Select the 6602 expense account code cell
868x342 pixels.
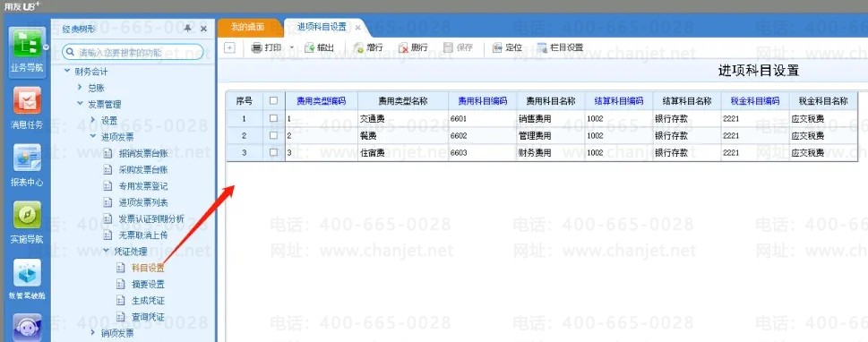(x=483, y=135)
